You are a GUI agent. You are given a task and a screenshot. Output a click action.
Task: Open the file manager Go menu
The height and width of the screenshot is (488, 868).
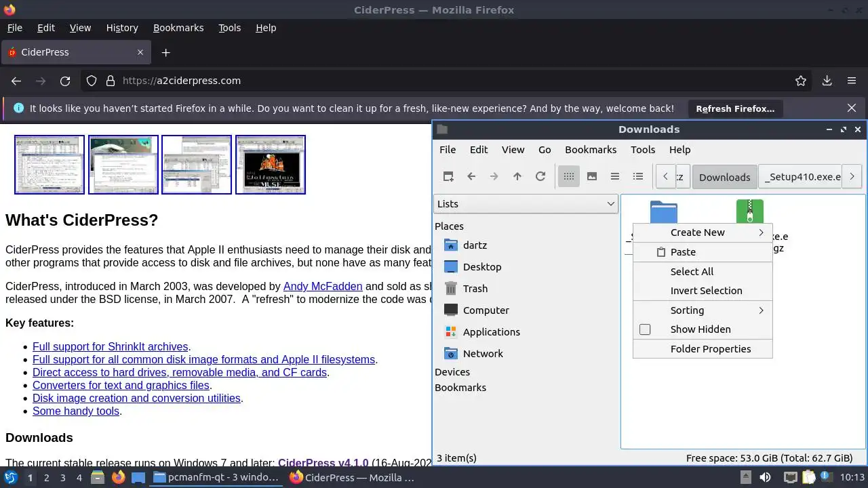tap(545, 150)
